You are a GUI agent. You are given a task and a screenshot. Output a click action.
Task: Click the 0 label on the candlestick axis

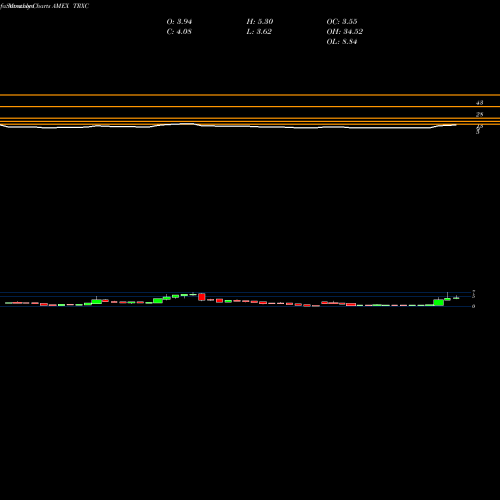click(473, 306)
